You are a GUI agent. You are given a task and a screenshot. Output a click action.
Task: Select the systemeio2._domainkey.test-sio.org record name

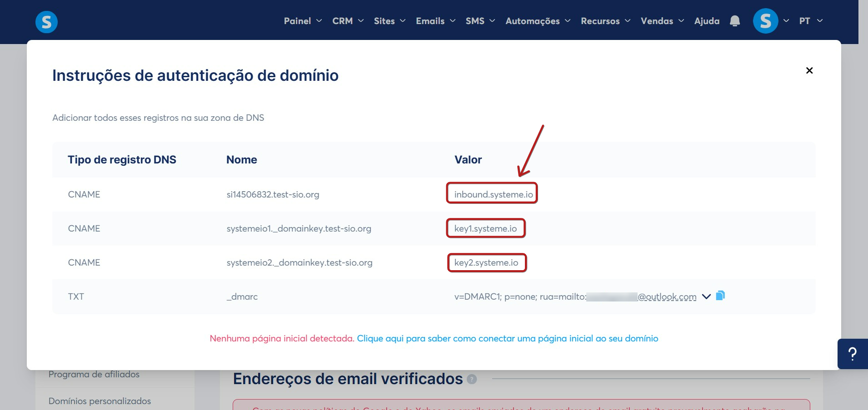pyautogui.click(x=299, y=262)
